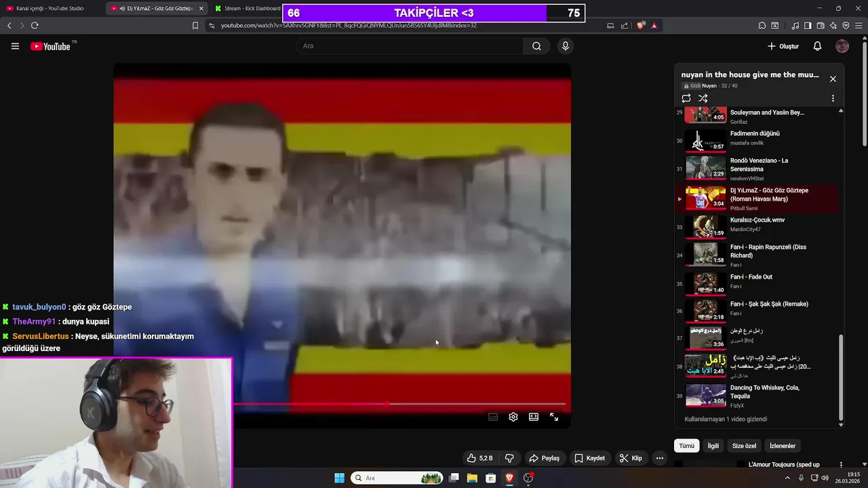Open File Explorer from taskbar

472,478
